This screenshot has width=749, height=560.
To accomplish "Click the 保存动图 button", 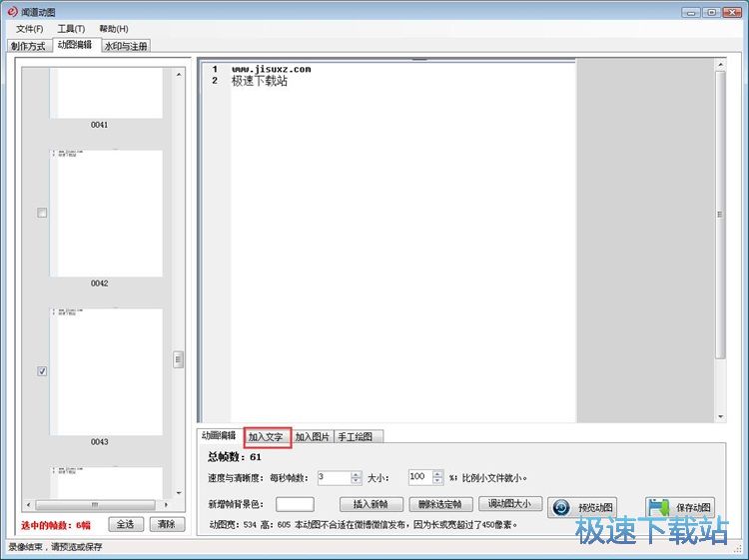I will 680,507.
